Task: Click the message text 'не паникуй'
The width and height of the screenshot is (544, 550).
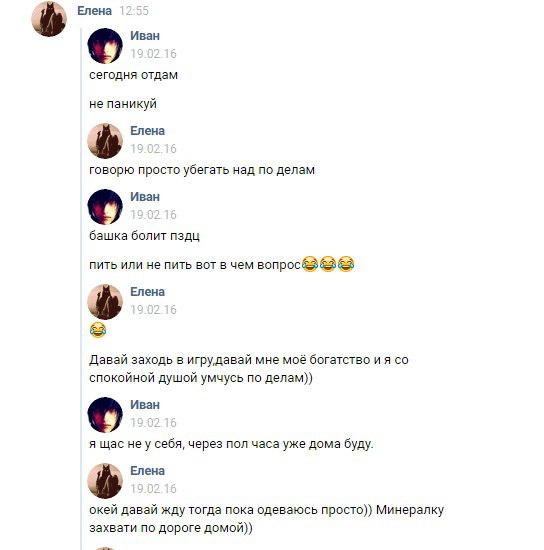Action: 123,104
